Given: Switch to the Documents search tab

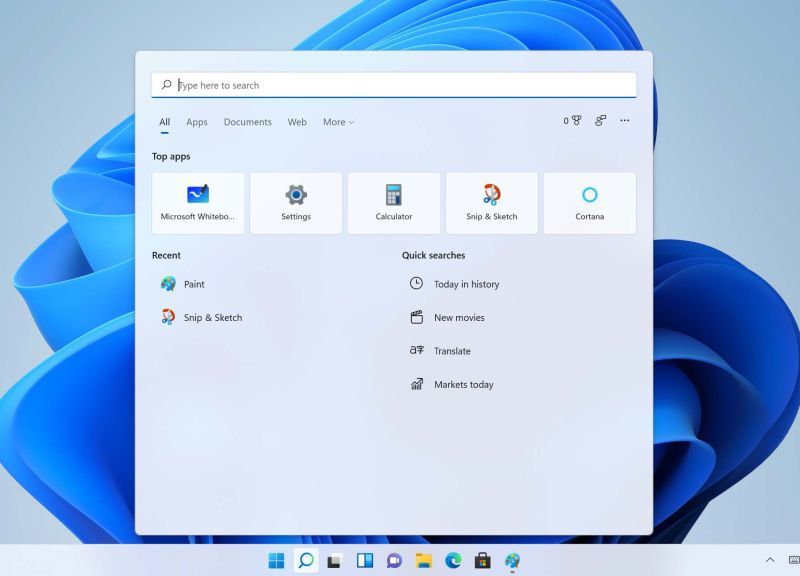Looking at the screenshot, I should pyautogui.click(x=247, y=122).
